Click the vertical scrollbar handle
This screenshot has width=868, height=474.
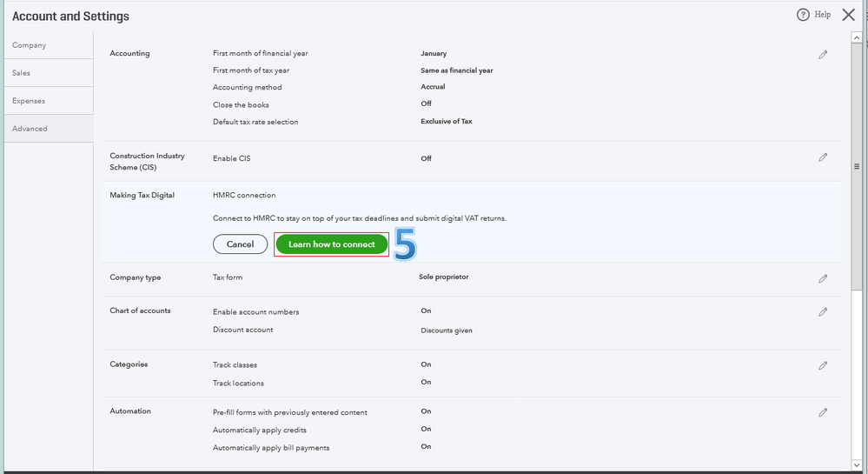click(857, 166)
